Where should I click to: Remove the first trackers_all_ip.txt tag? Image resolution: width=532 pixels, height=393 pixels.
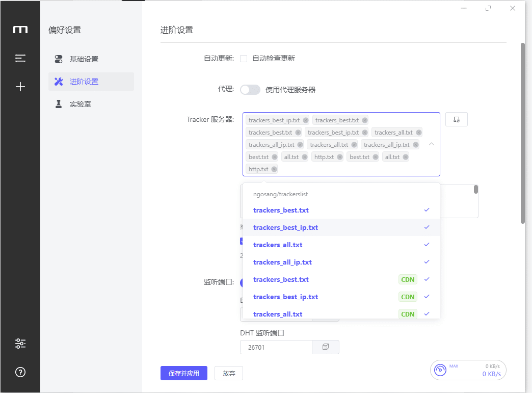pos(300,145)
